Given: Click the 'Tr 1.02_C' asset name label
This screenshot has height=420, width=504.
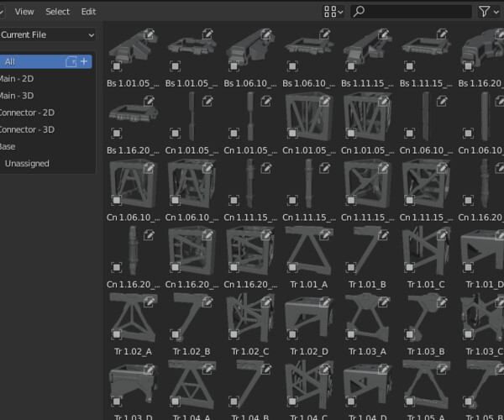Looking at the screenshot, I should [250, 352].
